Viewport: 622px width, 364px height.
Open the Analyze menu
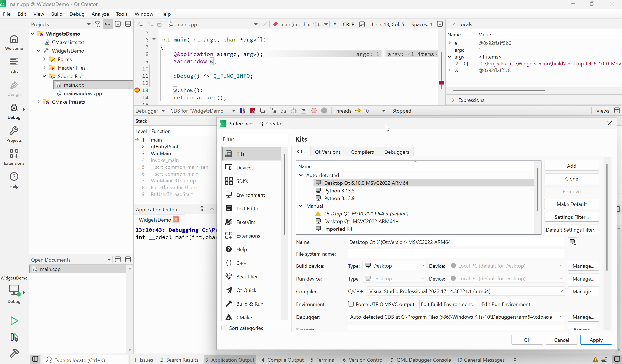100,14
